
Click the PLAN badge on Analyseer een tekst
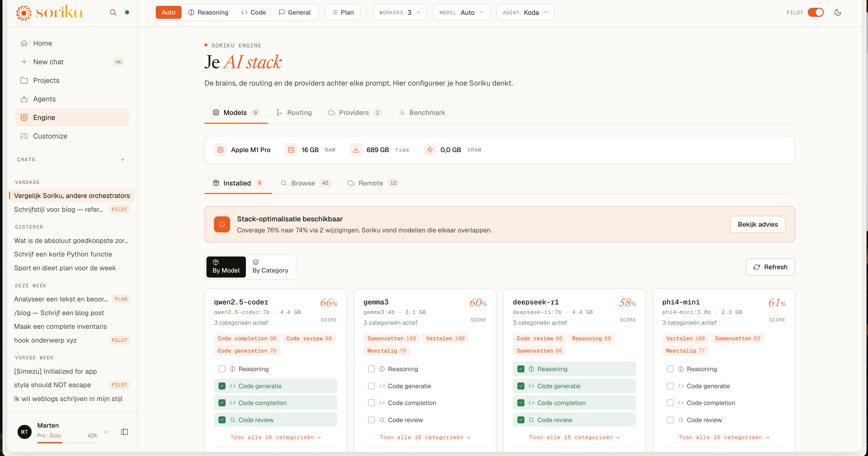pos(121,299)
